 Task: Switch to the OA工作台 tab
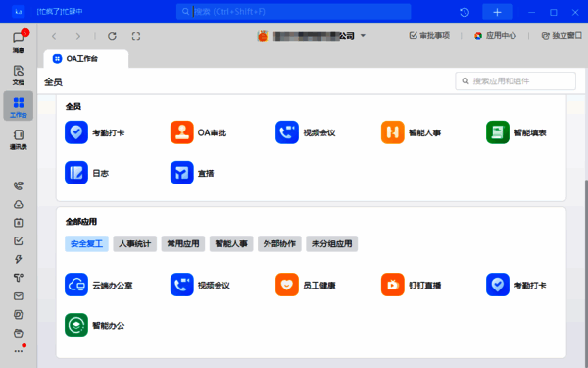point(86,59)
